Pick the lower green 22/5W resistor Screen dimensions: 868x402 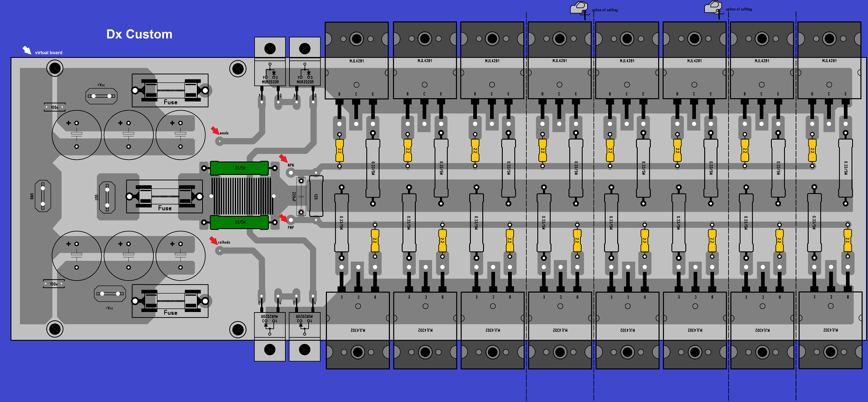239,222
